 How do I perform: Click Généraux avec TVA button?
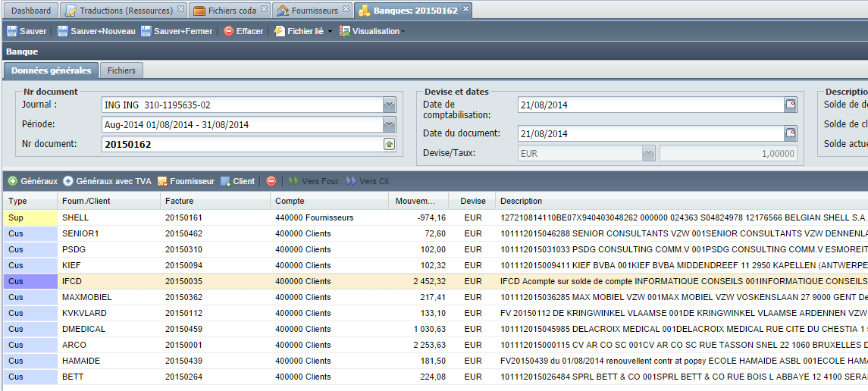(x=108, y=181)
